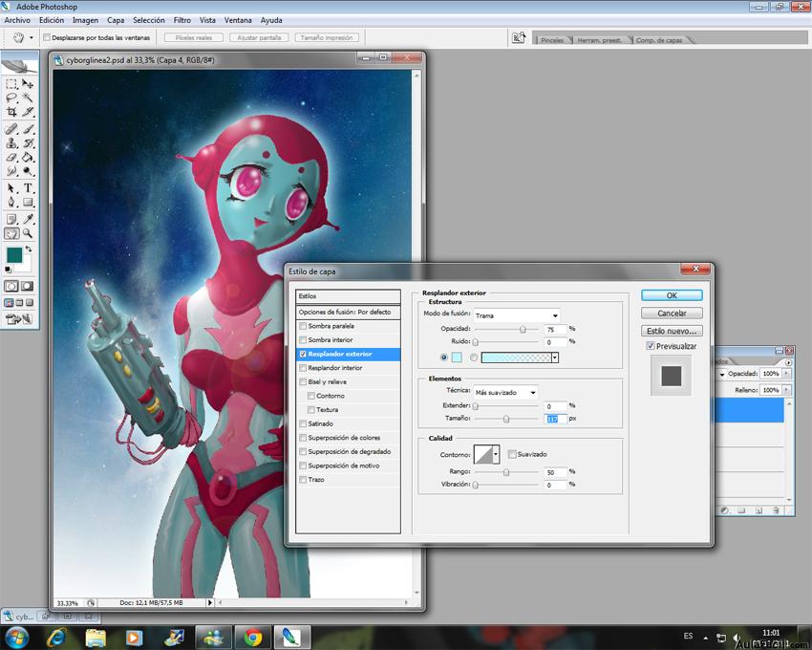Open the Capa menu

point(116,20)
